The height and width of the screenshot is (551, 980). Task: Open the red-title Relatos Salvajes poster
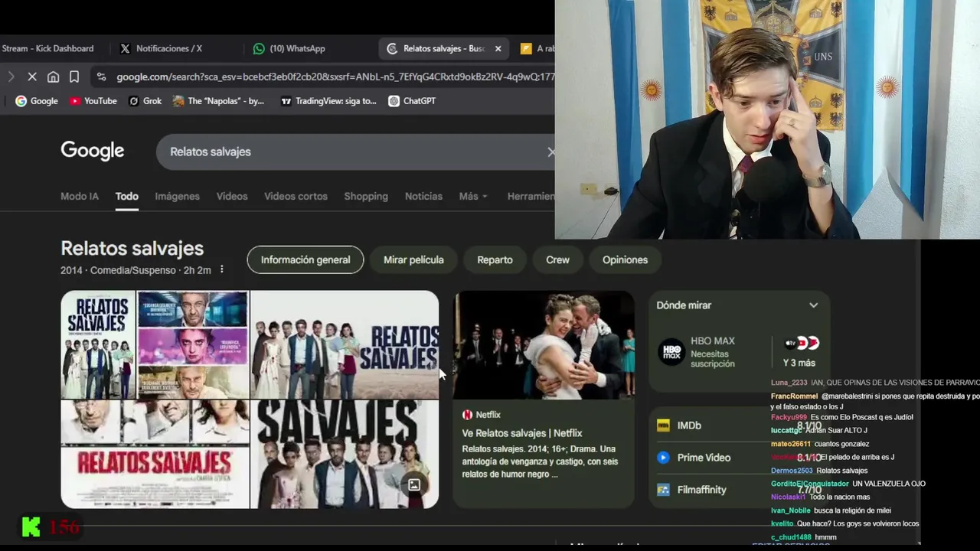[155, 455]
